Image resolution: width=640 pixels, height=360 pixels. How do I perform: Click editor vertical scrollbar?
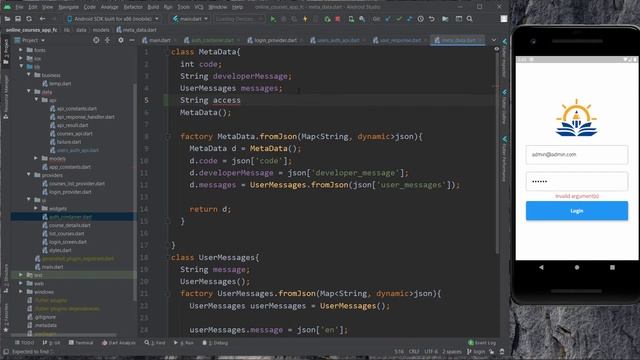497,151
